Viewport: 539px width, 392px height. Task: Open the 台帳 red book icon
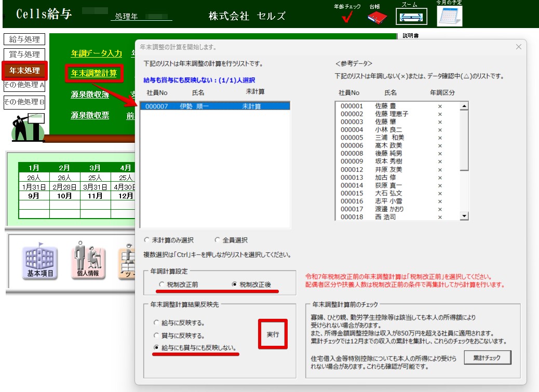click(377, 18)
